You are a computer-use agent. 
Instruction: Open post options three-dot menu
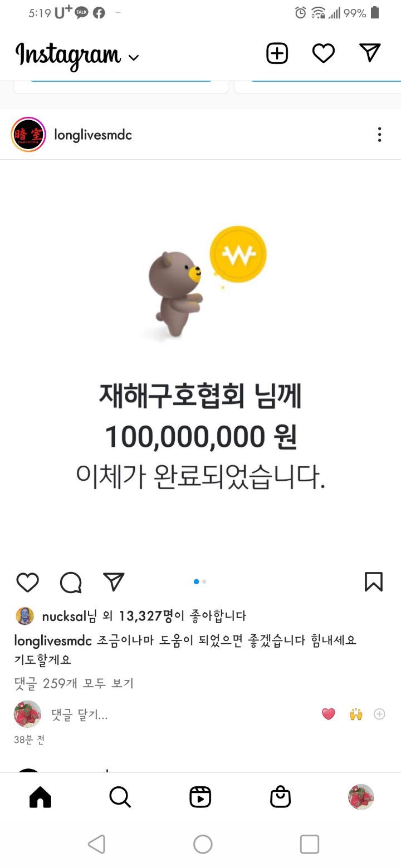point(379,135)
